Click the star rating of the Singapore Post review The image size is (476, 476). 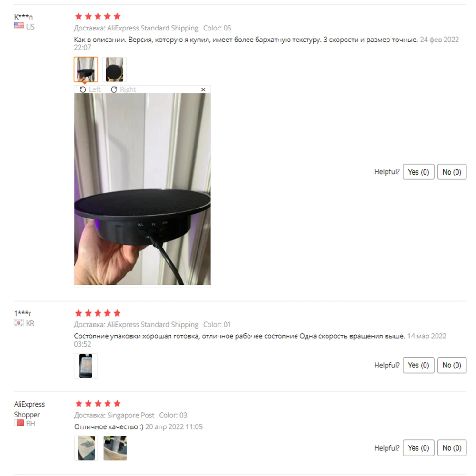pyautogui.click(x=98, y=404)
